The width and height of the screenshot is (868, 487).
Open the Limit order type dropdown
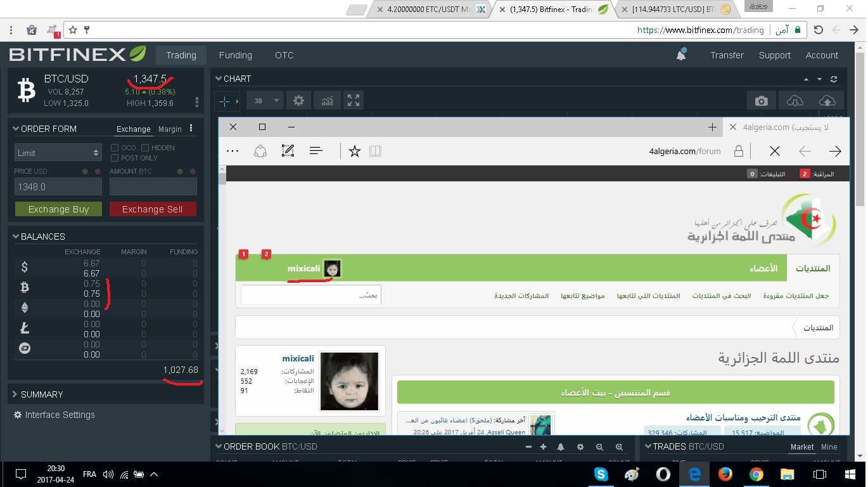tap(58, 153)
